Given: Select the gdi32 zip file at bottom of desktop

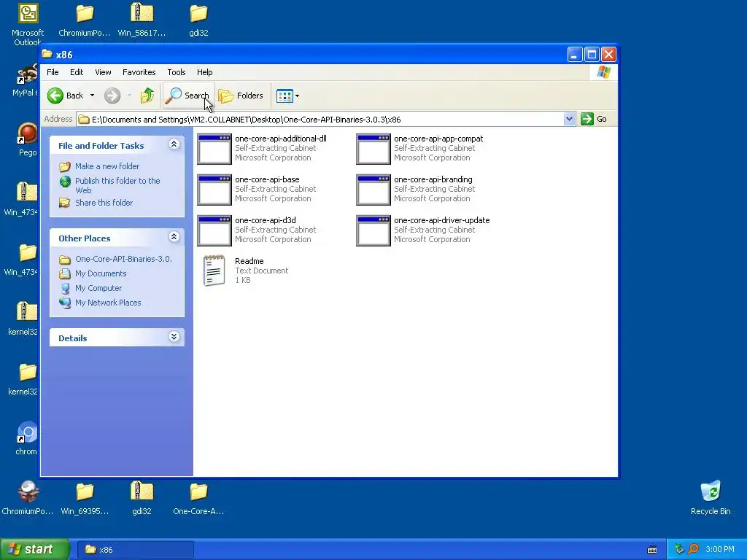Looking at the screenshot, I should tap(142, 491).
